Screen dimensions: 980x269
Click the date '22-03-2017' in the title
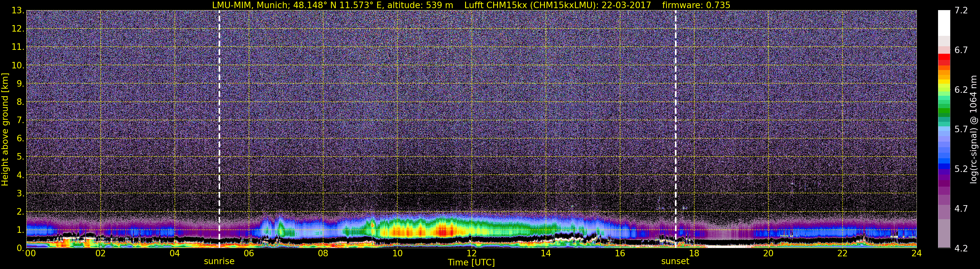pos(626,5)
